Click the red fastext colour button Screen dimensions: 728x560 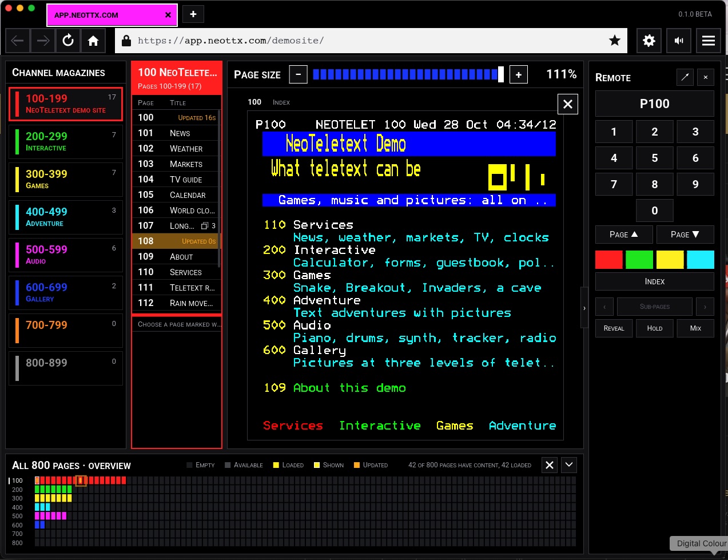(609, 260)
